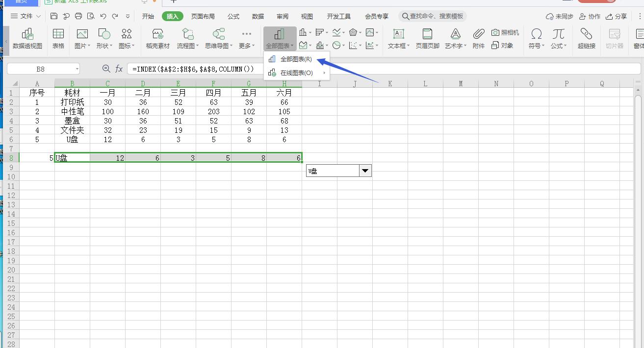Select cell with value 203
This screenshot has height=348, width=644.
213,111
